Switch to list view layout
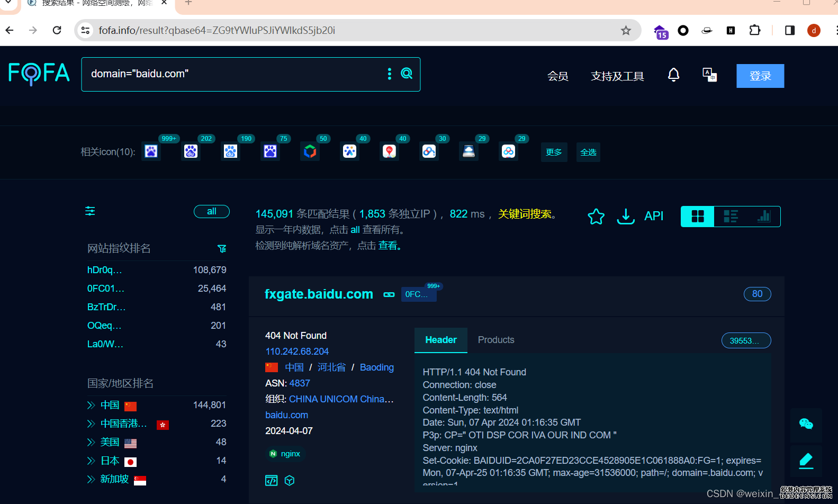838x504 pixels. pyautogui.click(x=731, y=217)
